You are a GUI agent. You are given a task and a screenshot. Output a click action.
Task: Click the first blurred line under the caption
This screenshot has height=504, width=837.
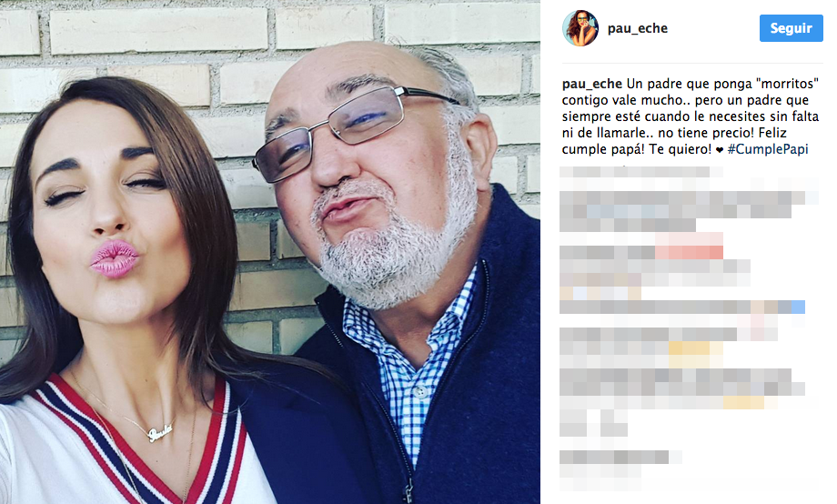tap(640, 172)
